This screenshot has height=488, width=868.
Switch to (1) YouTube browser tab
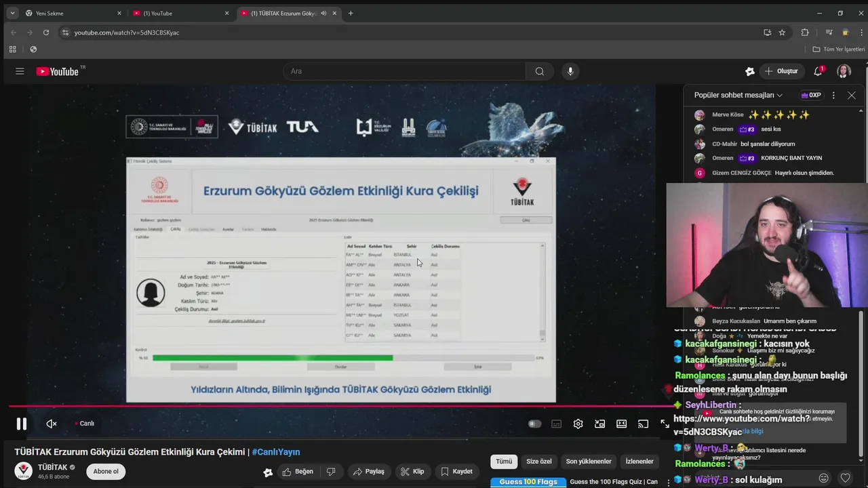[x=181, y=13]
